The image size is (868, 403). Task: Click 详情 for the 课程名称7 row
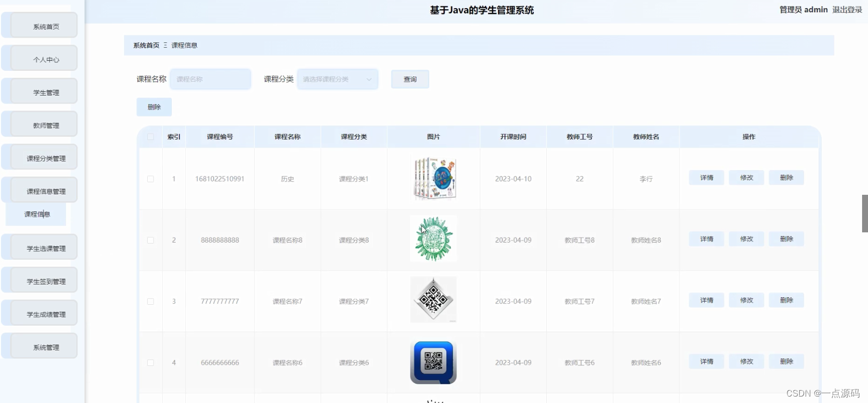707,300
